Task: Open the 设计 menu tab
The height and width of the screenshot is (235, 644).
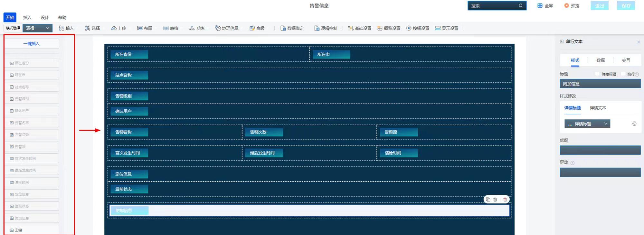Action: point(45,17)
